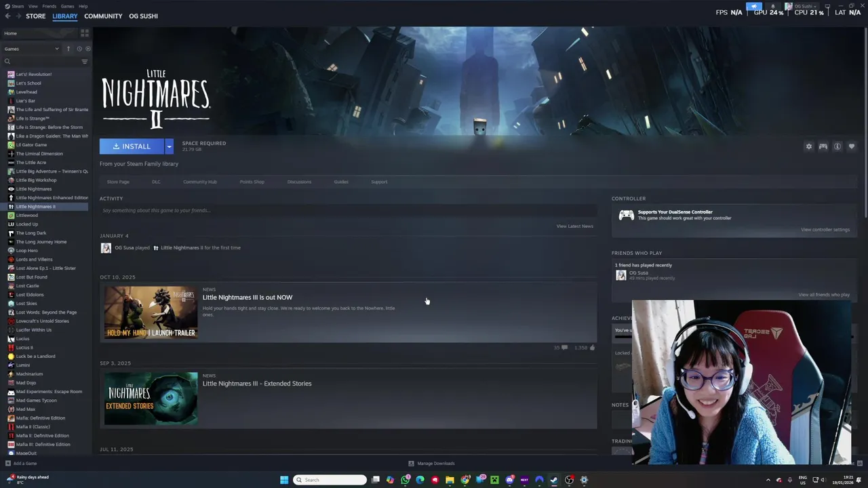Screen dimensions: 868x488
Task: Open Minecraft from the taskbar
Action: [x=494, y=480]
